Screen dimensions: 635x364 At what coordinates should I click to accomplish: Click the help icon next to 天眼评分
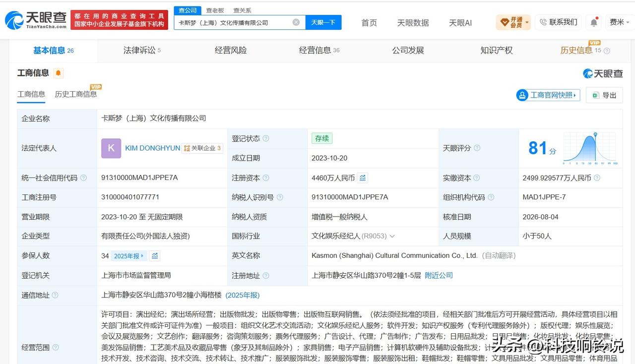(x=477, y=148)
